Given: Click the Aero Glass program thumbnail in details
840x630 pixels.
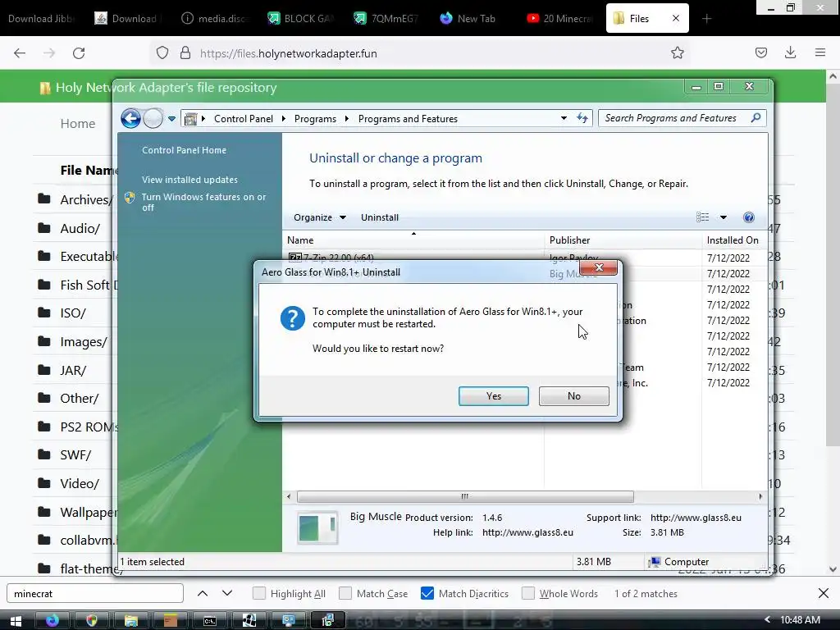Looking at the screenshot, I should tap(317, 527).
